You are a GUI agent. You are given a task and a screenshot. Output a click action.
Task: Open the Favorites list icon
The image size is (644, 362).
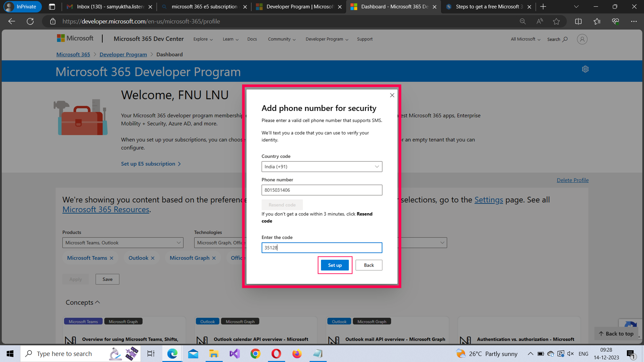tap(597, 21)
